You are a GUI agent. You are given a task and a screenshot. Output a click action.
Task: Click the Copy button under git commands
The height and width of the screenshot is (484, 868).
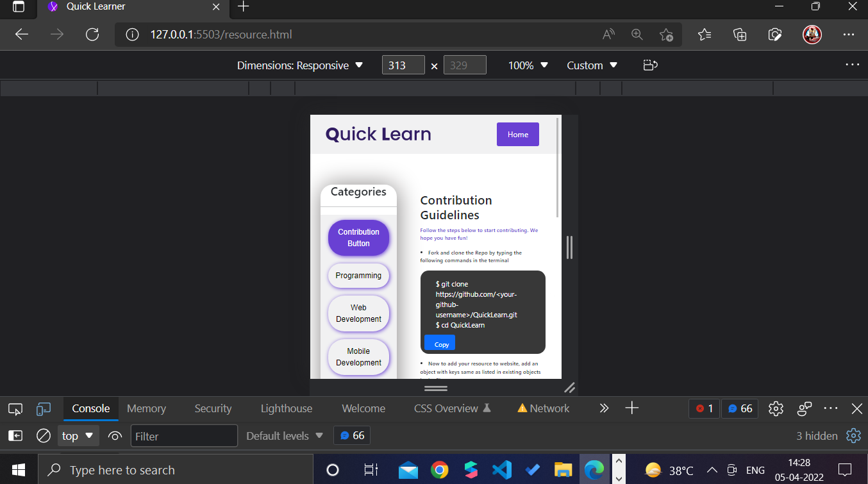tap(440, 343)
